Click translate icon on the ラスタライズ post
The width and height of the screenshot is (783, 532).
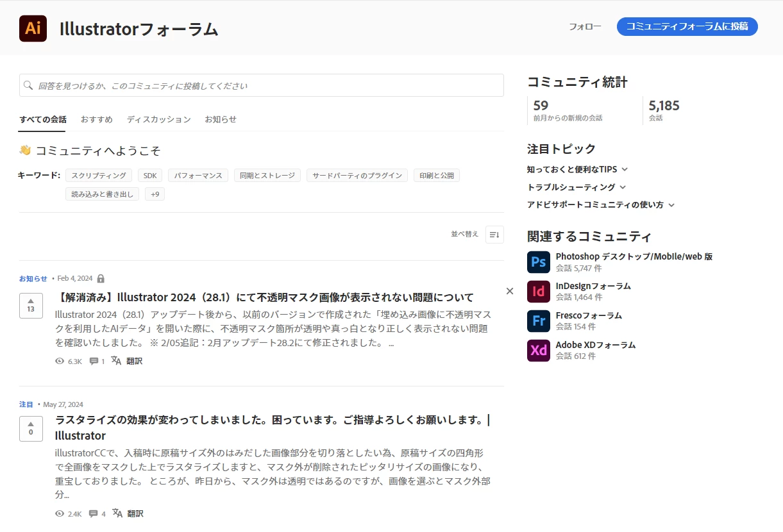tap(117, 513)
